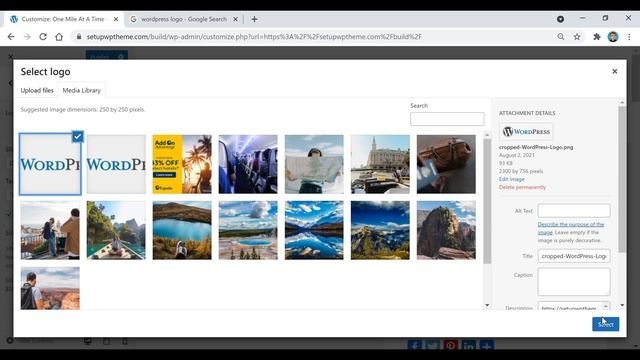
Task: Select the boat on river thumbnail
Action: 116,230
